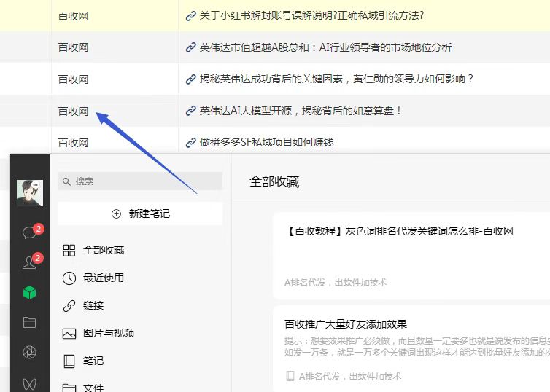Open the Moments shutter icon

pos(29,353)
